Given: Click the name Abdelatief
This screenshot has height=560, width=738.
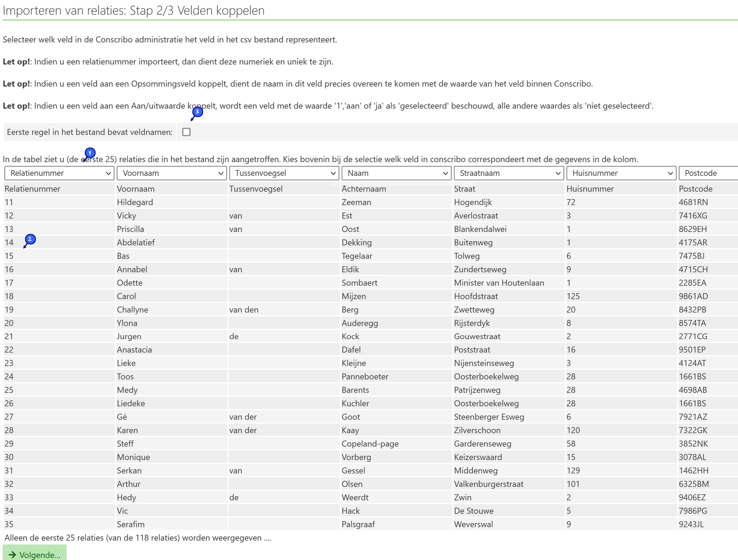Looking at the screenshot, I should [x=136, y=242].
